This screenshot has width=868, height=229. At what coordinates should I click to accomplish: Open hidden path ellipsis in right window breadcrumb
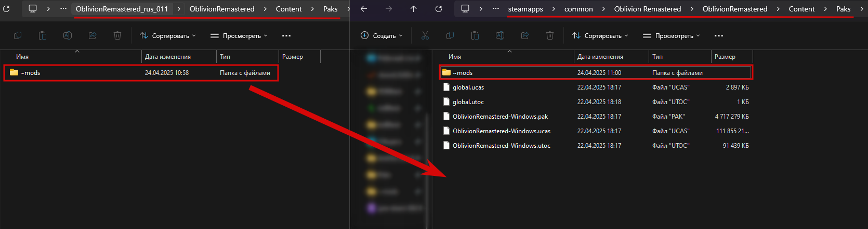[496, 9]
